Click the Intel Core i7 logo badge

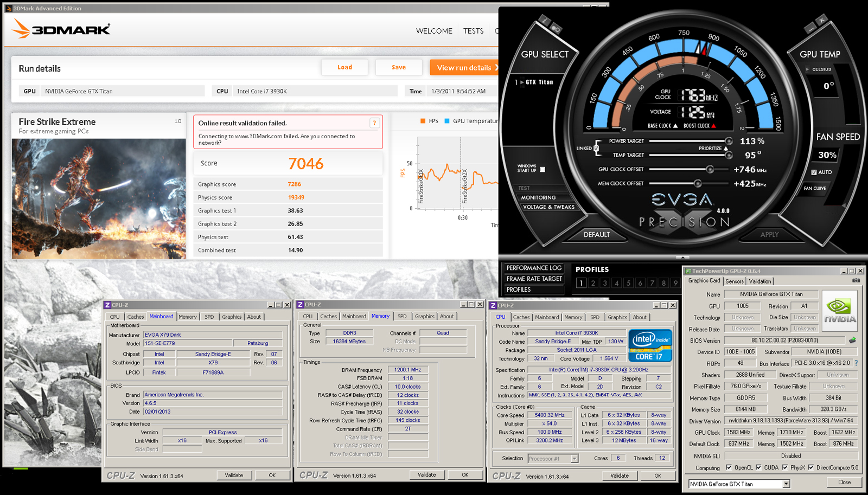coord(650,345)
